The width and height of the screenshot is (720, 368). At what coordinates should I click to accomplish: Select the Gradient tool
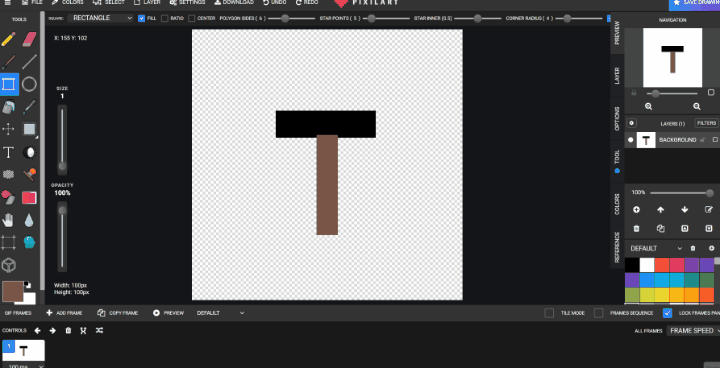coord(29,198)
